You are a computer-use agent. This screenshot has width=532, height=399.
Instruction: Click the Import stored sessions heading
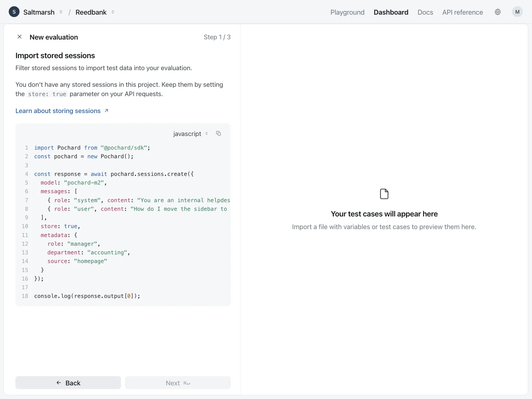[55, 56]
